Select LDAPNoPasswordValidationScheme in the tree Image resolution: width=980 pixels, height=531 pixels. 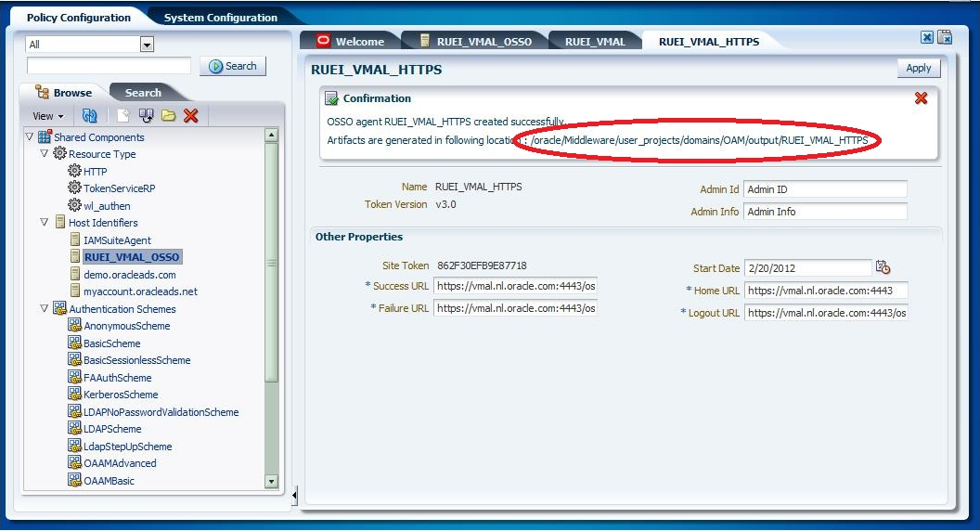pyautogui.click(x=161, y=411)
